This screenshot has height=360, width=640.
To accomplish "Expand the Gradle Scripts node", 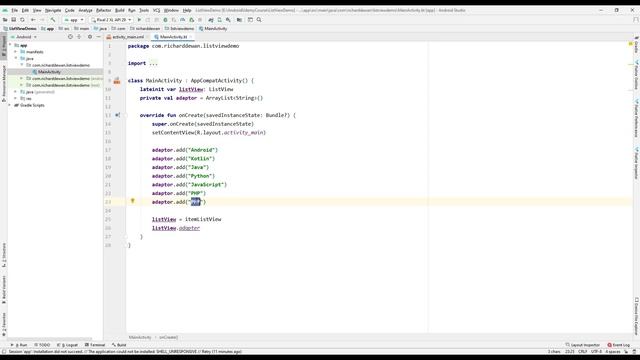I will 10,105.
